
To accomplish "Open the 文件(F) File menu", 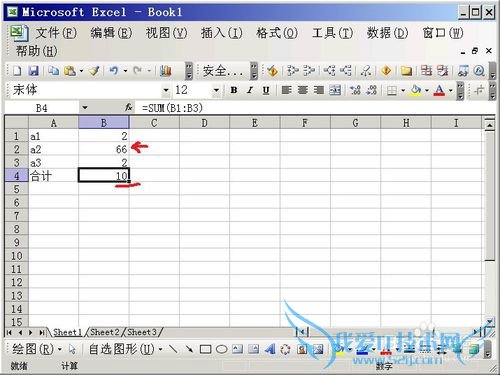I will pyautogui.click(x=56, y=33).
